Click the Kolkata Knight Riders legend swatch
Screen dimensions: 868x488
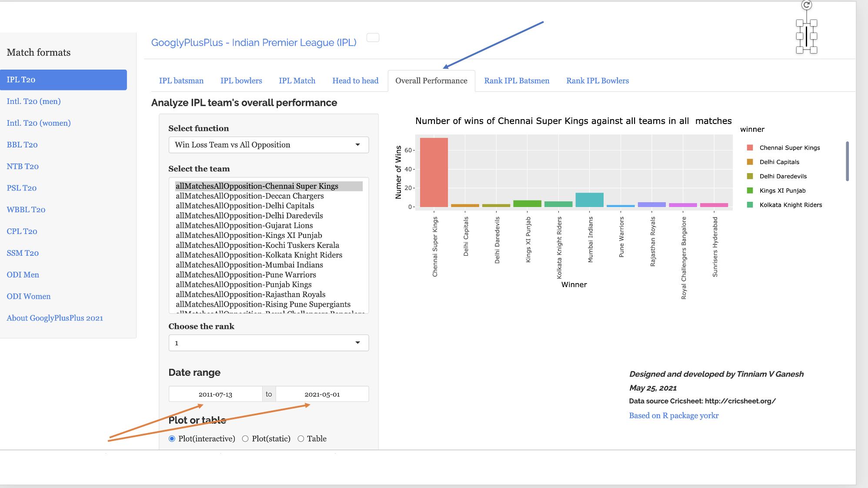750,205
